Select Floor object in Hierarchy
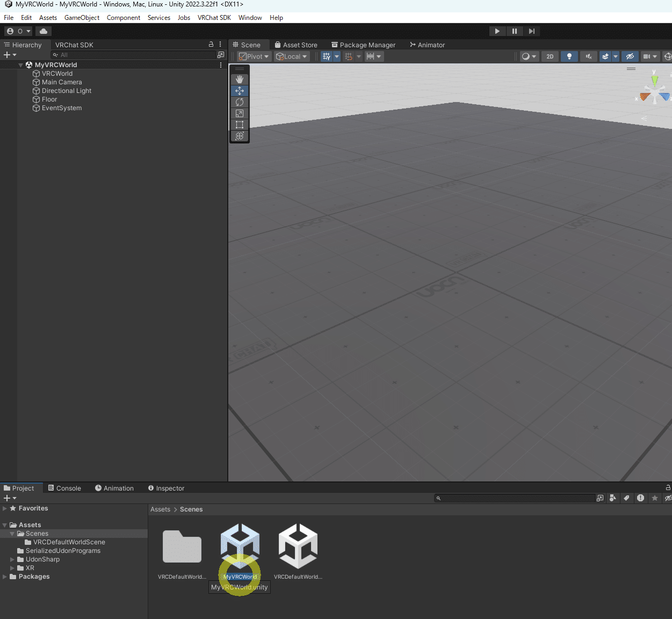The height and width of the screenshot is (619, 672). [x=49, y=99]
